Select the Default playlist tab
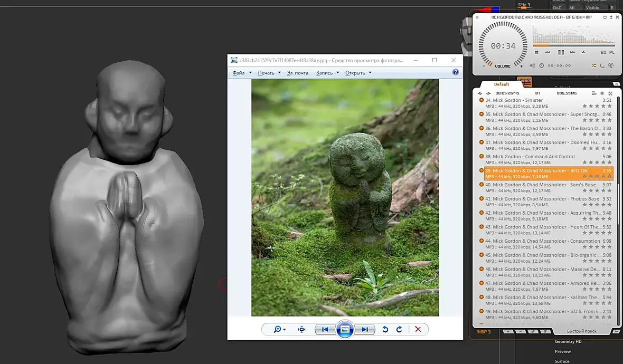623x364 pixels. [502, 84]
